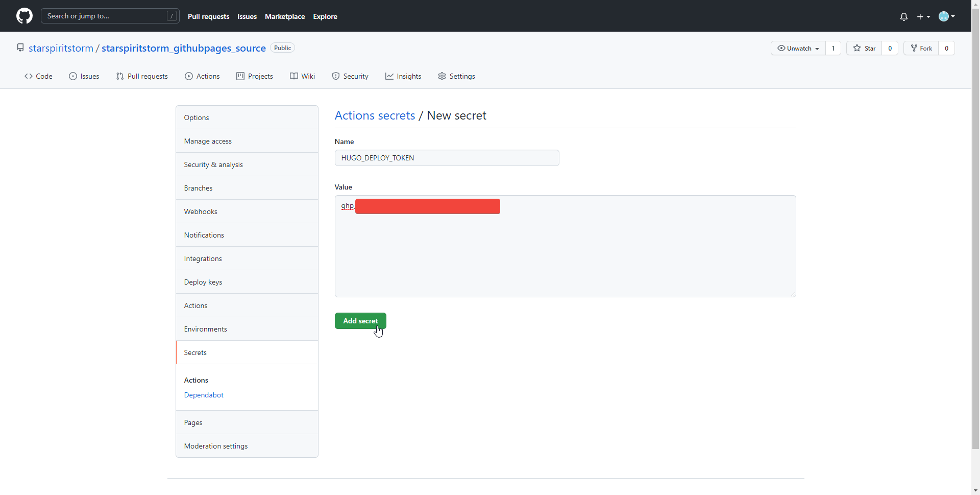Open Actions settings in sidebar
Image resolution: width=980 pixels, height=495 pixels.
247,305
